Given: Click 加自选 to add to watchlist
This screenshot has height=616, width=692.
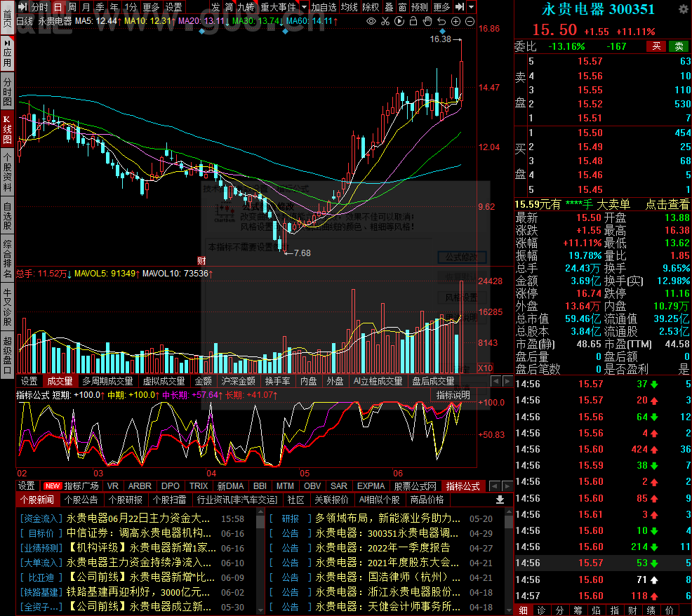Looking at the screenshot, I should pyautogui.click(x=324, y=7).
